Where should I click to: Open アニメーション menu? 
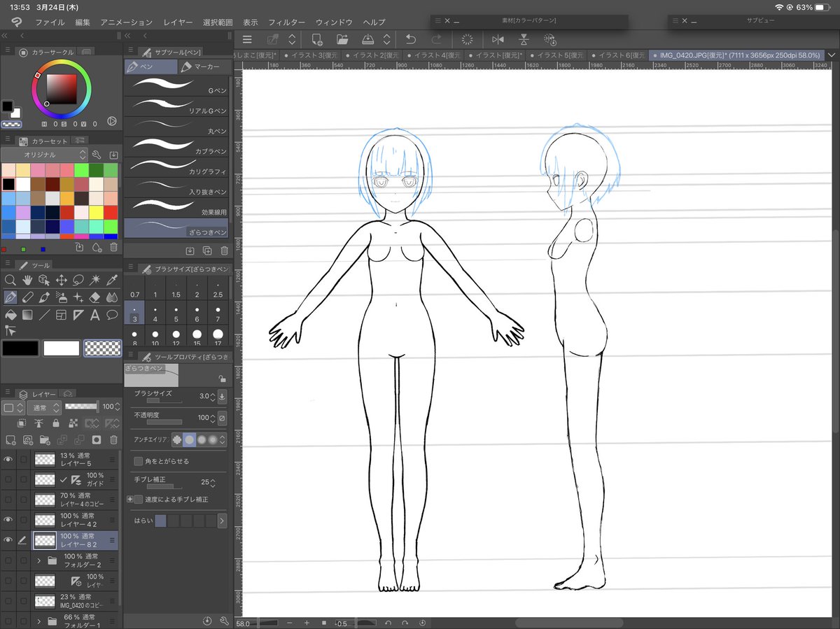(126, 22)
